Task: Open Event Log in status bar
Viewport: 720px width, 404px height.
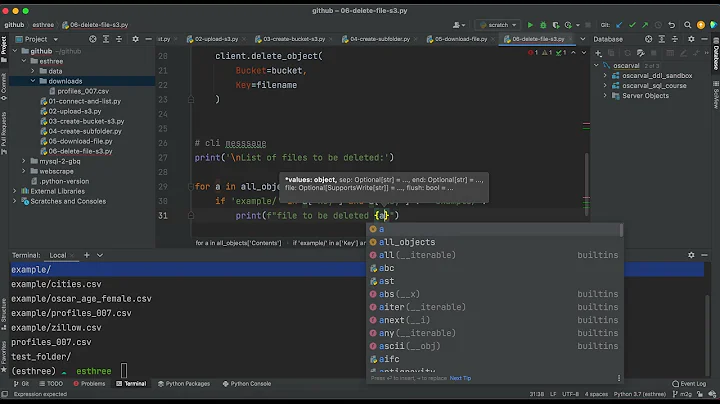Action: 689,384
